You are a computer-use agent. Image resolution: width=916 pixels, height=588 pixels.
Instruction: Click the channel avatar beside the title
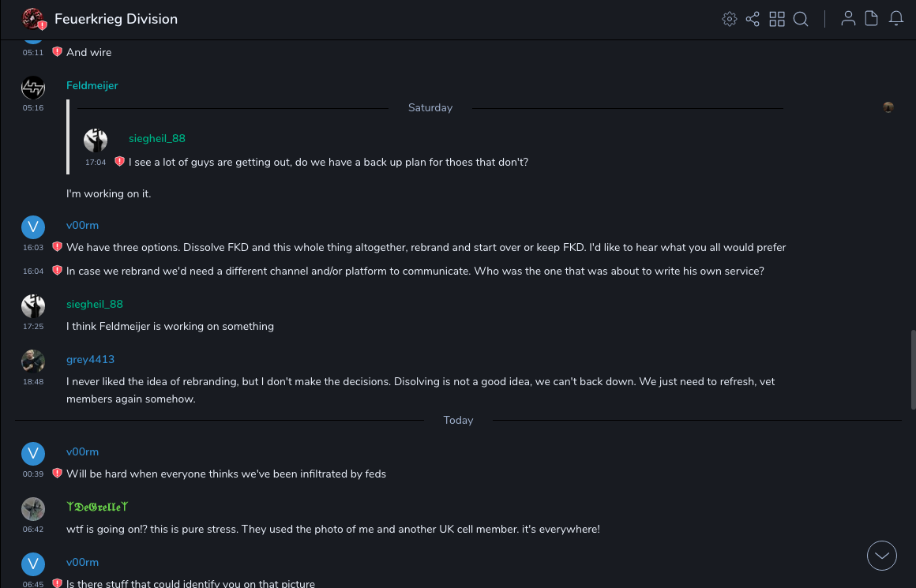(x=33, y=19)
